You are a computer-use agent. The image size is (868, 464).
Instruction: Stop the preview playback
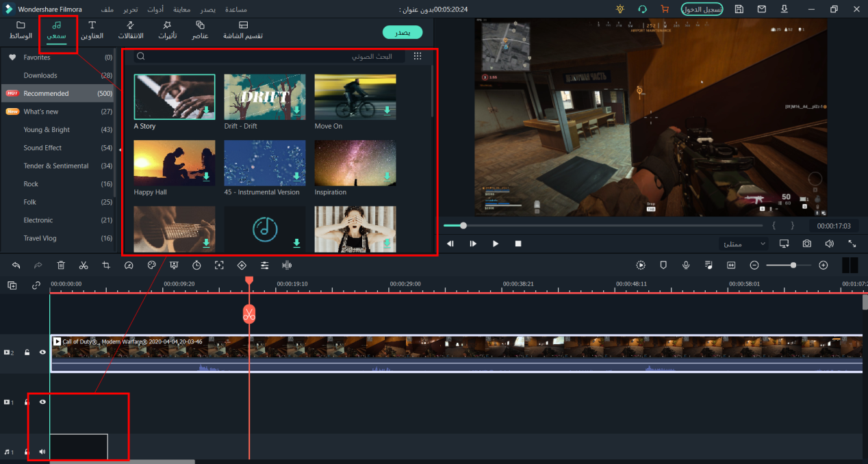point(518,244)
